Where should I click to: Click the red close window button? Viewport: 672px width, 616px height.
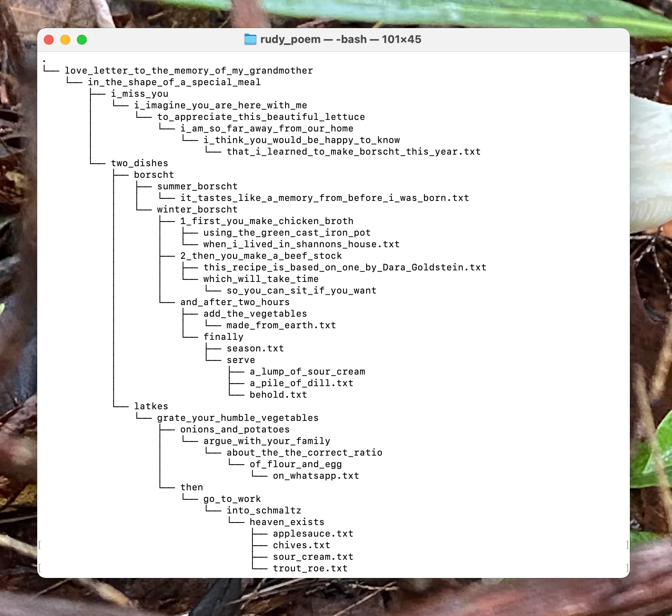point(49,40)
